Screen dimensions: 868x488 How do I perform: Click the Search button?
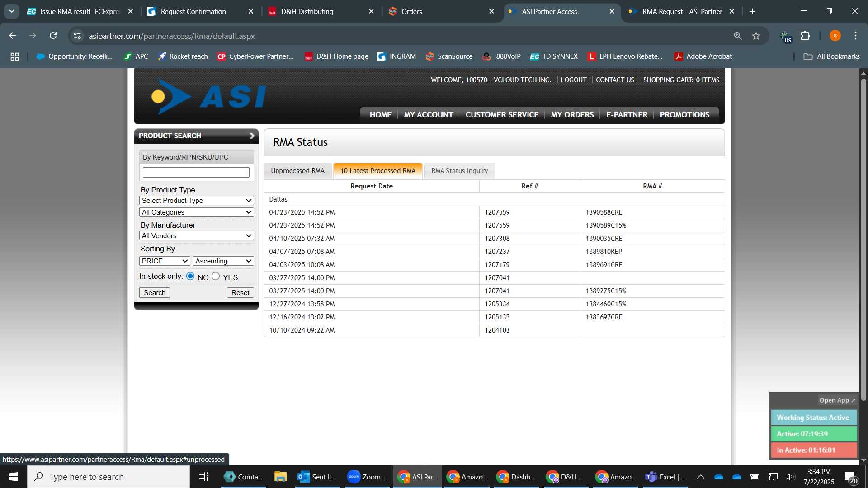(155, 292)
